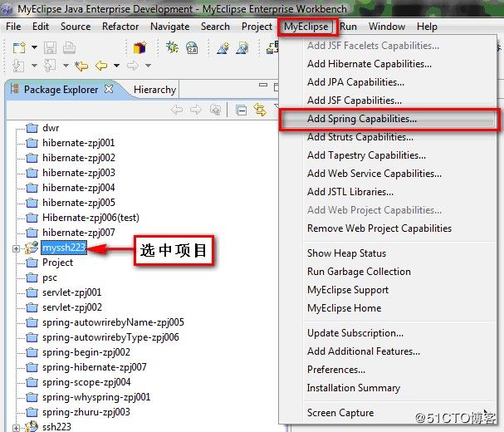The width and height of the screenshot is (504, 432).
Task: Click the Save disk toolbar icon
Action: (50, 47)
